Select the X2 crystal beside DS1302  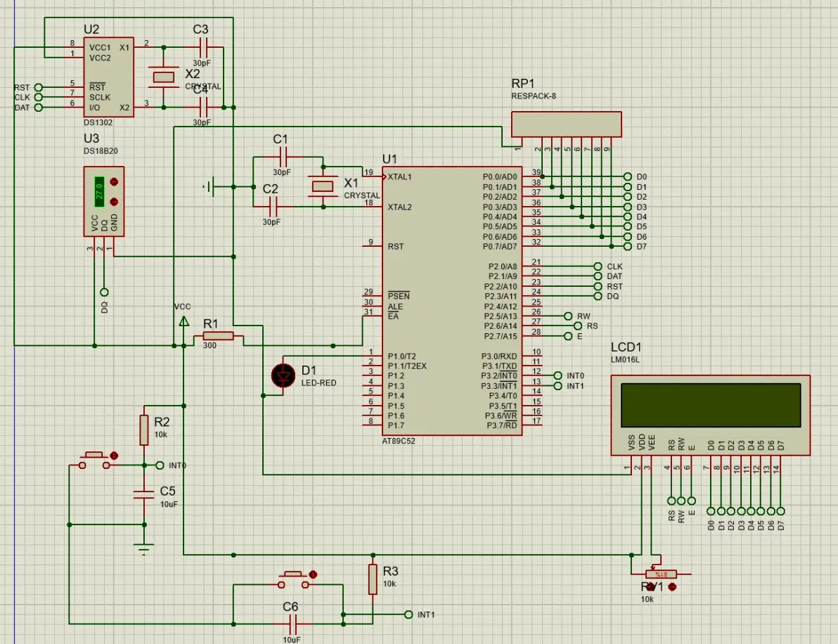pyautogui.click(x=164, y=77)
